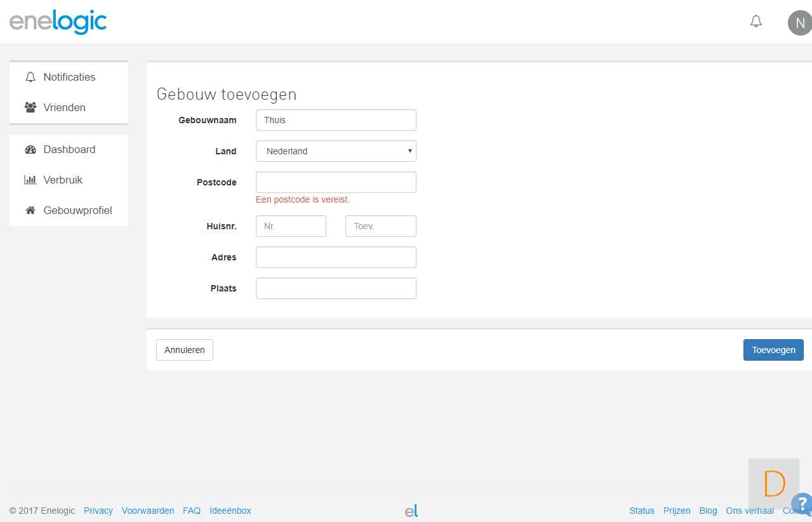Click the Toevoegen button
This screenshot has height=522, width=812.
[773, 350]
